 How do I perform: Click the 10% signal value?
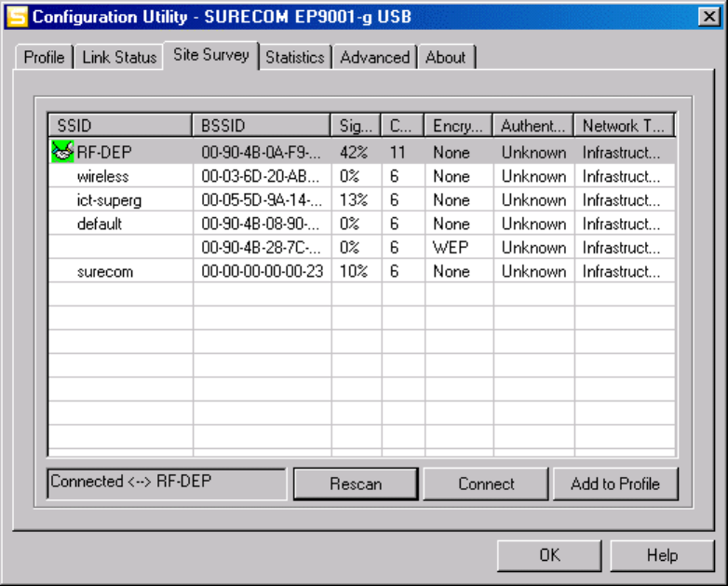[354, 271]
